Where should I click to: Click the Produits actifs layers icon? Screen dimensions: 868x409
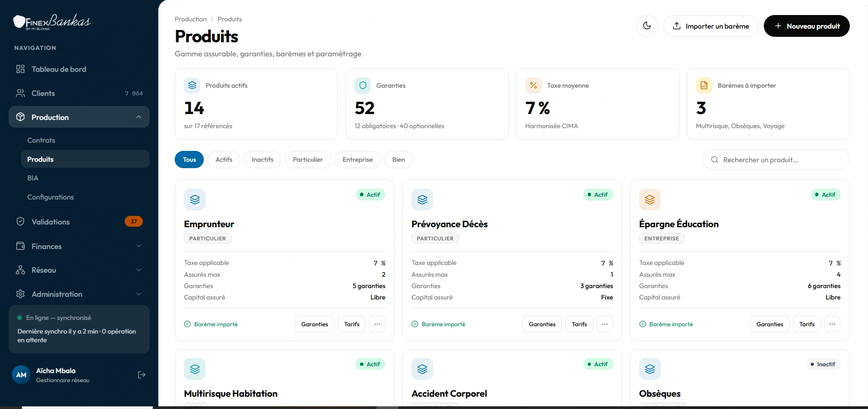pyautogui.click(x=192, y=85)
